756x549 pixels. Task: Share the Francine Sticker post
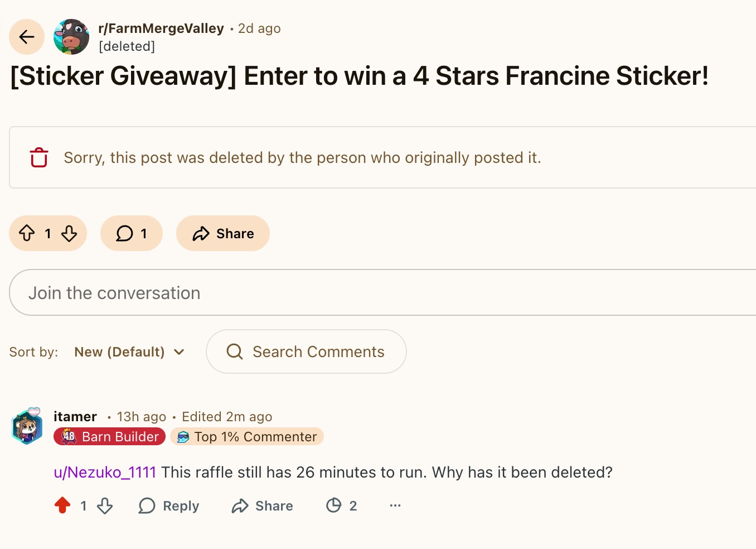point(223,233)
